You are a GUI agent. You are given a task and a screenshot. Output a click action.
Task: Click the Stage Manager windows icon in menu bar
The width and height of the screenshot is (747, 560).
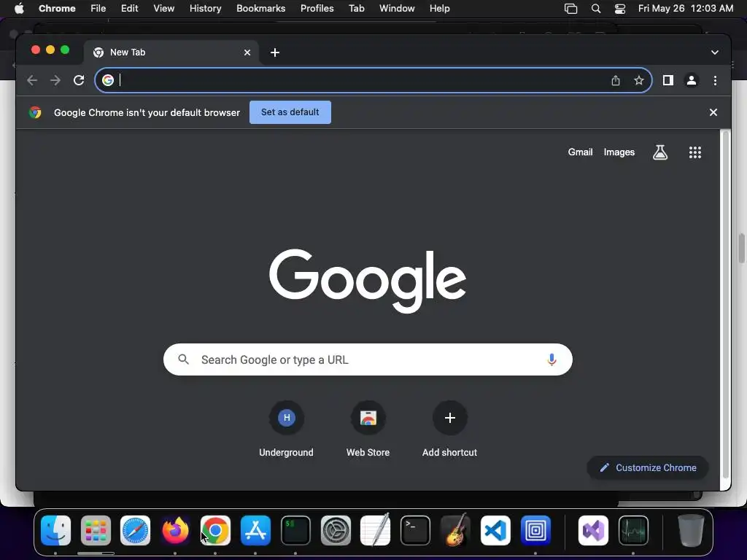570,9
